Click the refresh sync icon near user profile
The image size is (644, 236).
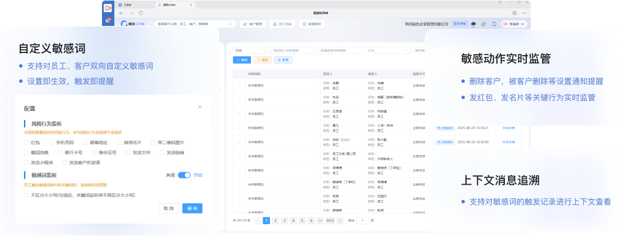494,24
